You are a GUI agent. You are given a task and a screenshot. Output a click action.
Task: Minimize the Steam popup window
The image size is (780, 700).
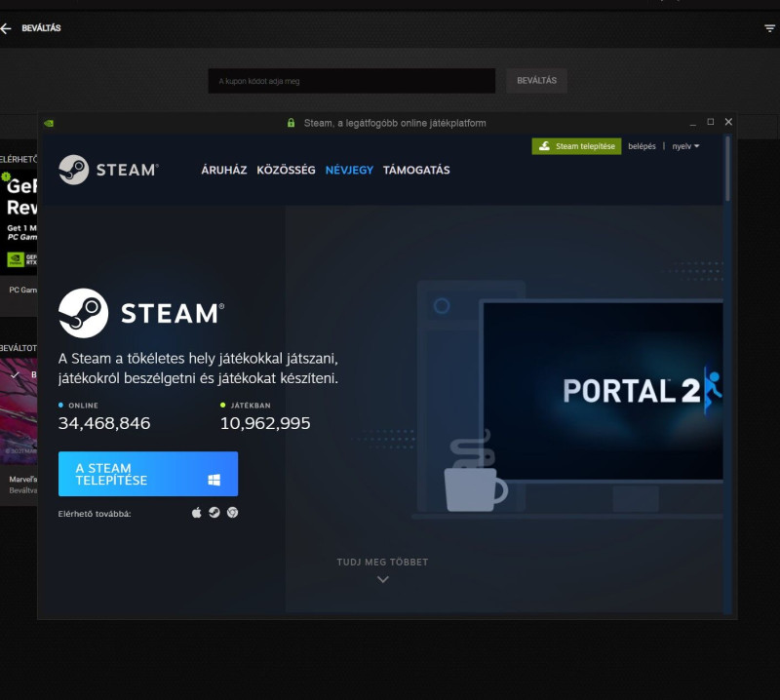coord(692,123)
